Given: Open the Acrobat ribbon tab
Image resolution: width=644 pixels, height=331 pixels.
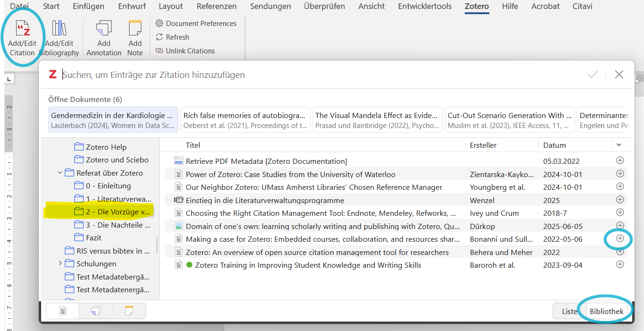Looking at the screenshot, I should point(545,6).
